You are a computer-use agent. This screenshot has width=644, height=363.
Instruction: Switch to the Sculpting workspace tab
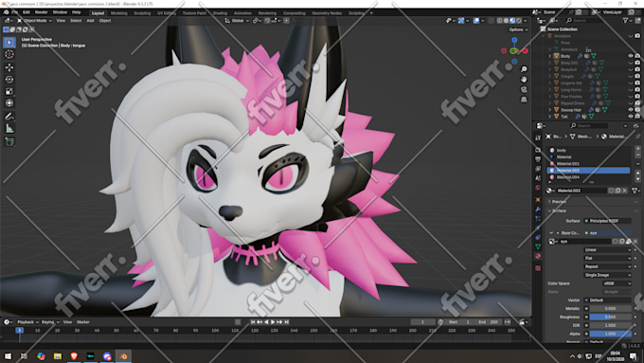click(x=142, y=13)
